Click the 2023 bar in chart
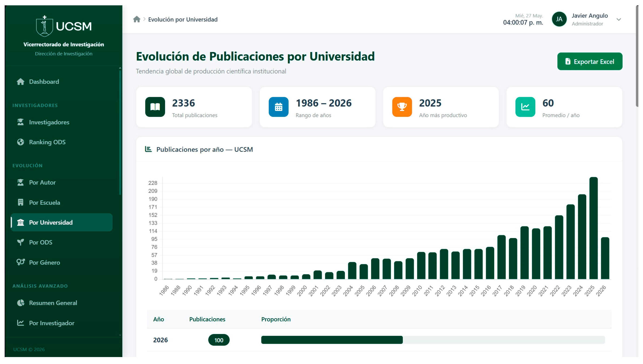Screen dimensions: 643x364 coord(570,242)
